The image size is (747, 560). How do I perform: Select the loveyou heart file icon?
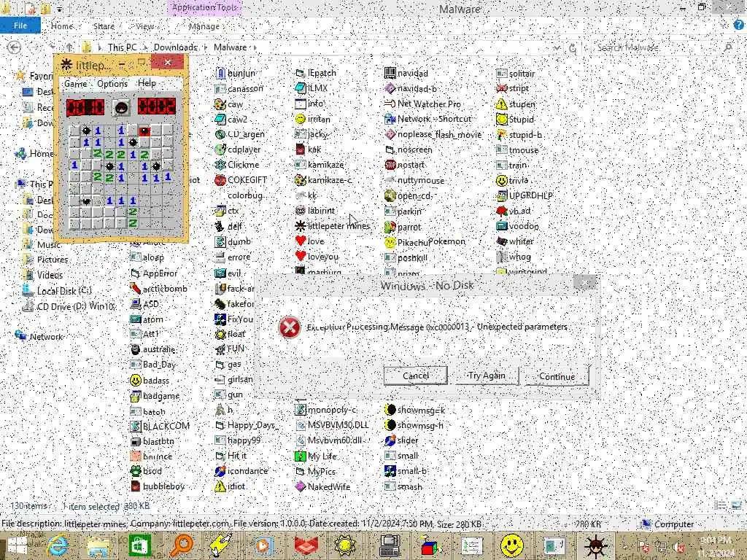[300, 256]
